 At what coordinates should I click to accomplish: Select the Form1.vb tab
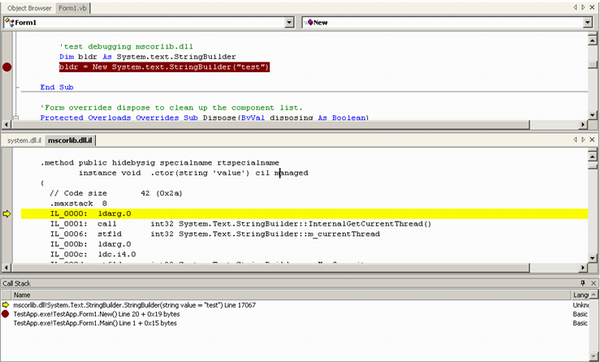click(x=72, y=8)
